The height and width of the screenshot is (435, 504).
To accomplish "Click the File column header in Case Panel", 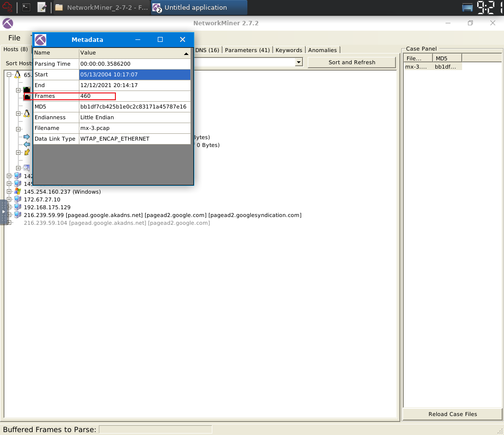I will coord(418,58).
